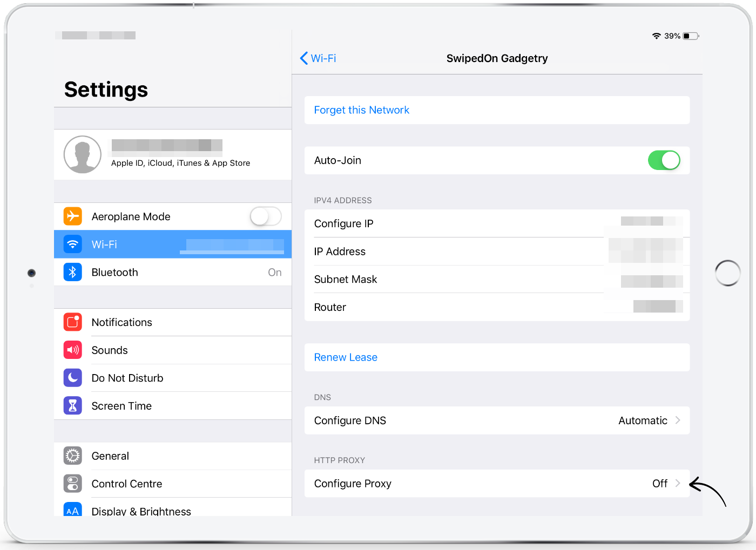
Task: Tap the Sounds speaker icon
Action: (x=73, y=350)
